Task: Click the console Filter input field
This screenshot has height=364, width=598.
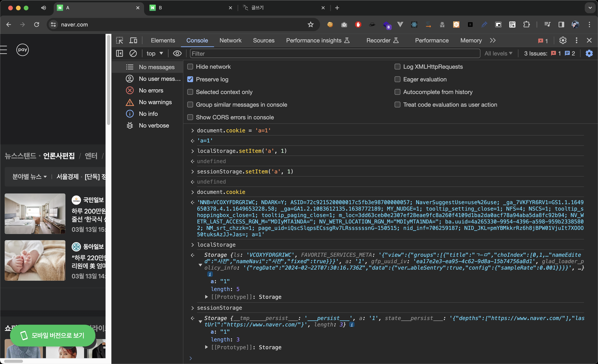Action: pos(335,53)
